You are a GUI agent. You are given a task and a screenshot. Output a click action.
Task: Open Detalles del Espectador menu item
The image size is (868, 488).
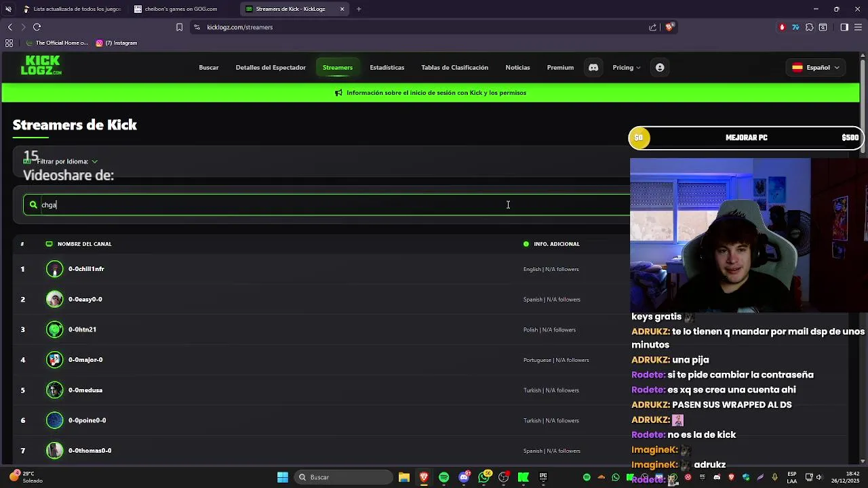tap(271, 68)
